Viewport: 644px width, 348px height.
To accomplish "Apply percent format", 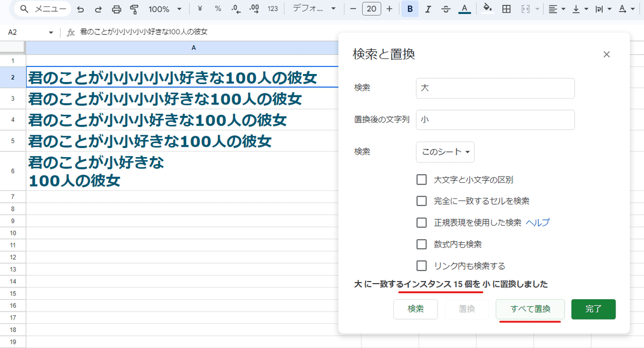I will 218,9.
